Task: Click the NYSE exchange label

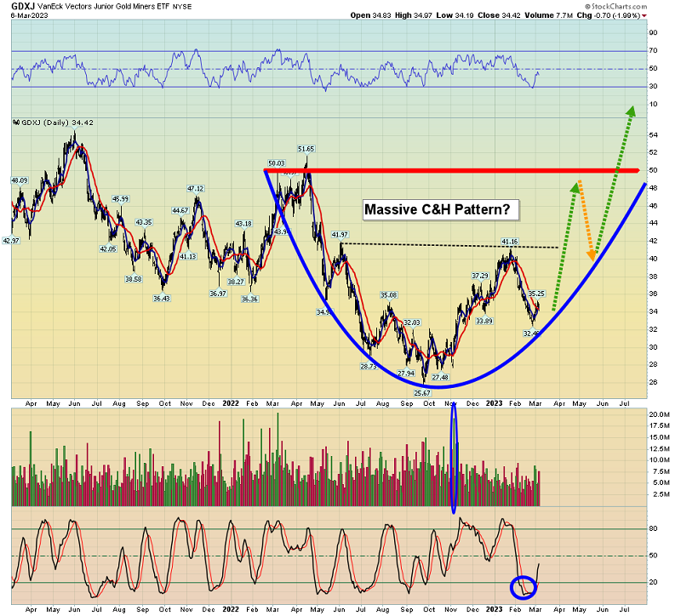Action: (x=182, y=7)
